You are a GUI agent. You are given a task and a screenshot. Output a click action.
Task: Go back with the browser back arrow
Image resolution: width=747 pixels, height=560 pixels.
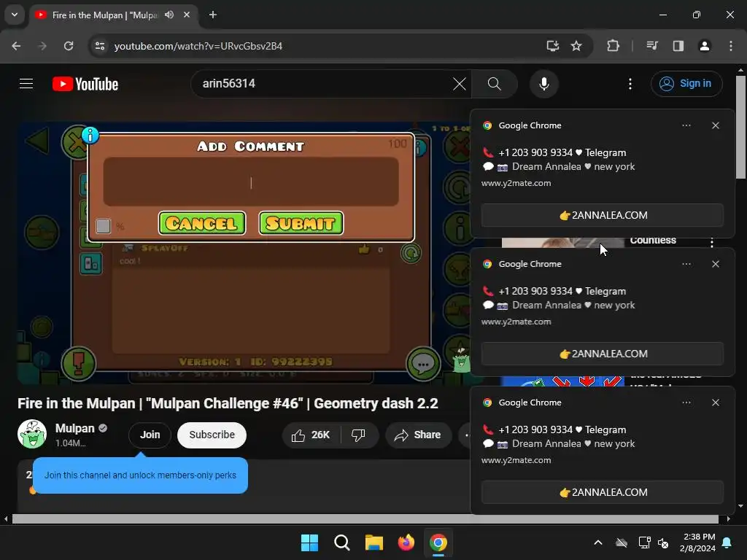coord(16,46)
